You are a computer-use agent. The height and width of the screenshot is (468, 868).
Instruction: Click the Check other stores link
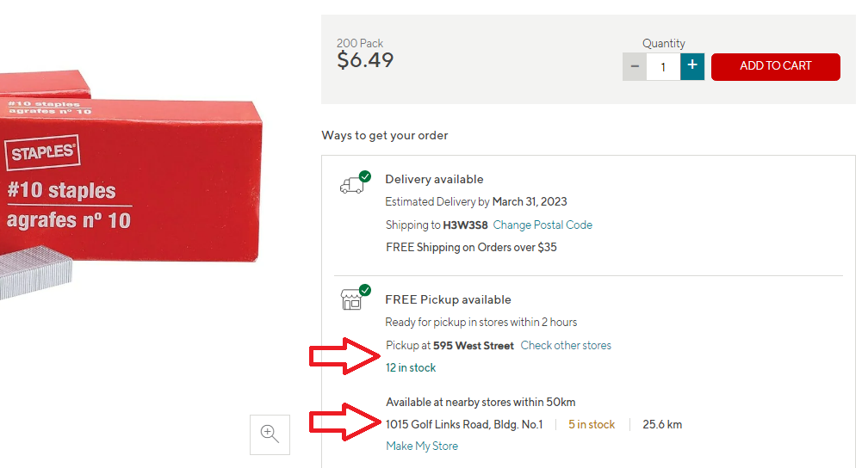point(566,345)
